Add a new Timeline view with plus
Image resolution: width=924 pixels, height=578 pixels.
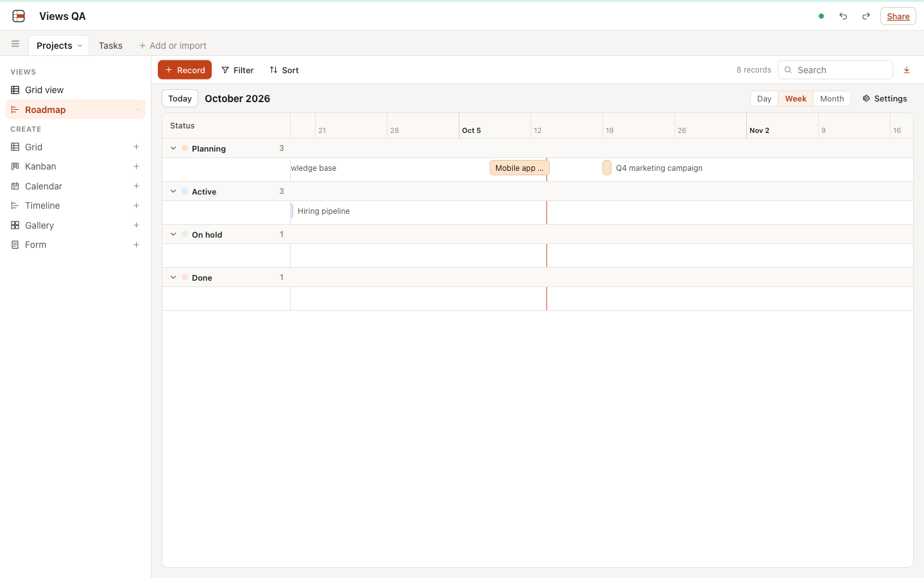tap(136, 206)
